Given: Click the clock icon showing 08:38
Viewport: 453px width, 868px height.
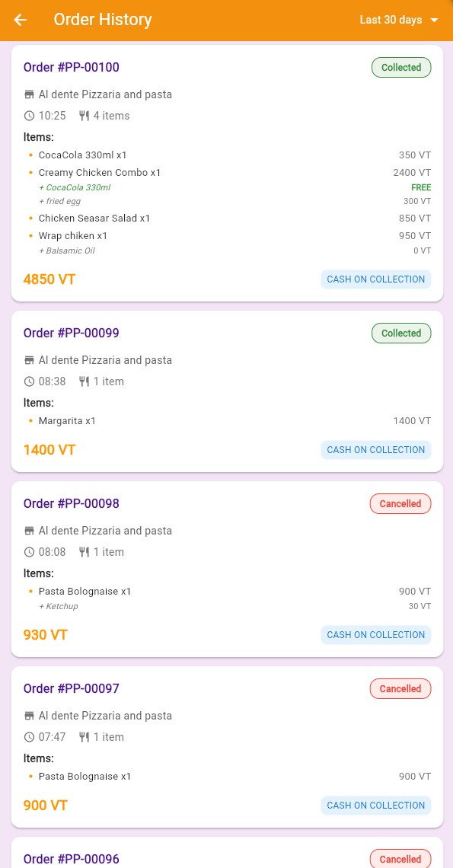Looking at the screenshot, I should (29, 381).
